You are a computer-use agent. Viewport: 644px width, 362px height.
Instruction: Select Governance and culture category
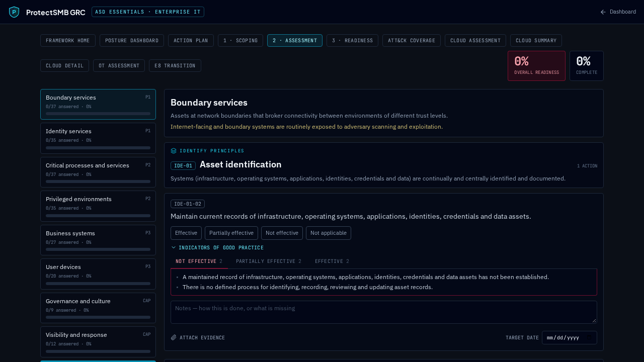click(98, 308)
